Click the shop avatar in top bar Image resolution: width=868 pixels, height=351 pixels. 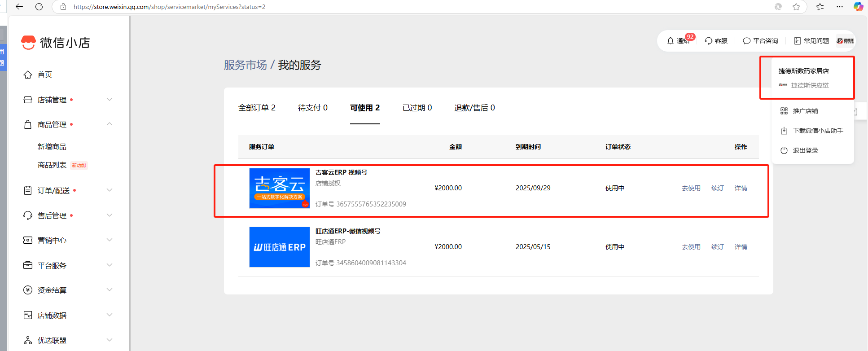[x=845, y=41]
